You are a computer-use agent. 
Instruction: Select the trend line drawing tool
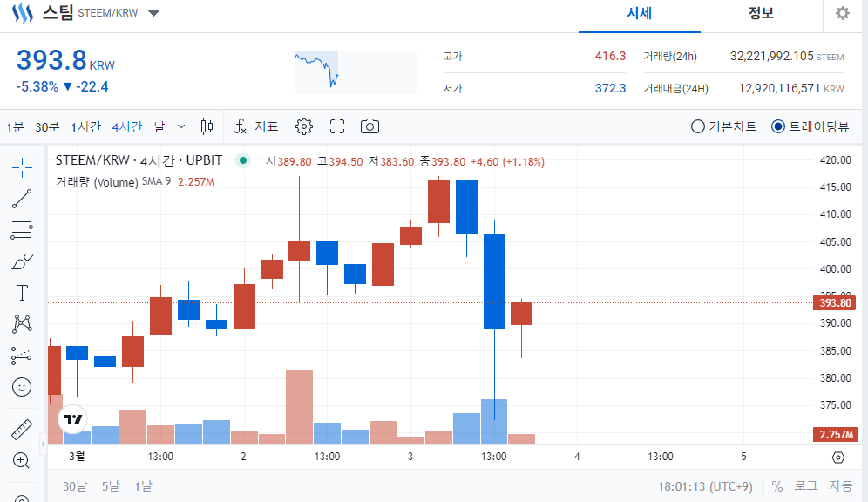pyautogui.click(x=22, y=199)
